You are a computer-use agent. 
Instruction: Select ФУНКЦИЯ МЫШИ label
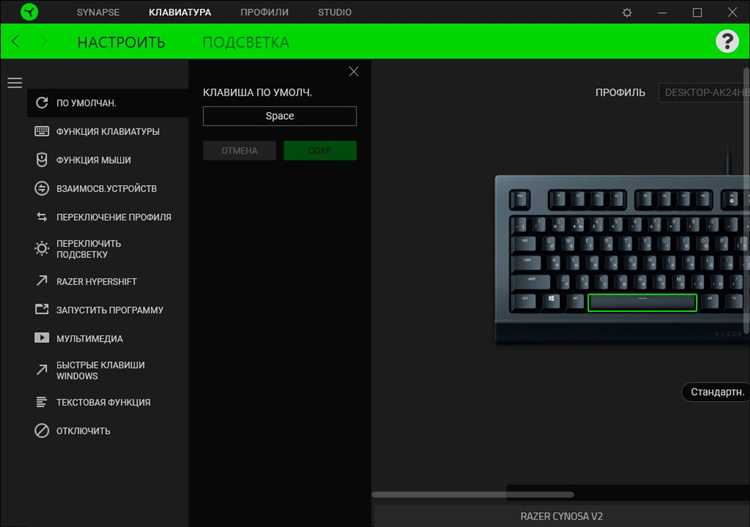pos(94,160)
